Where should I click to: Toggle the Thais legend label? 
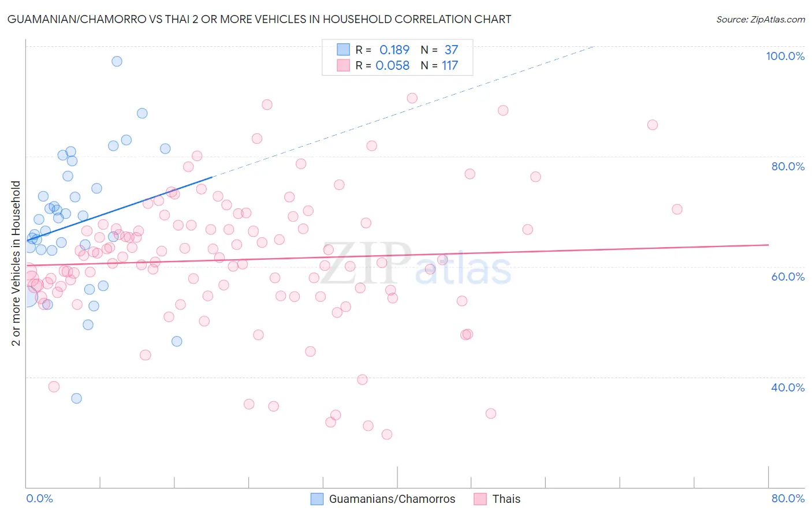click(506, 499)
